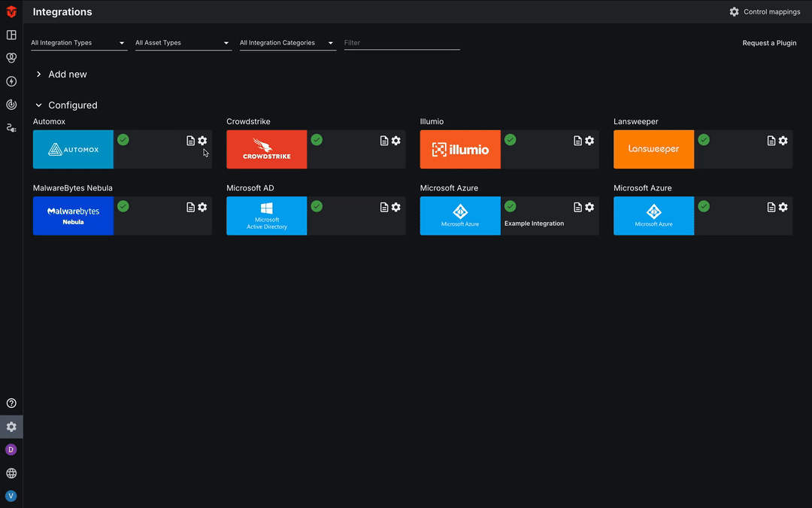
Task: Open the integrations plug sidebar icon
Action: (11, 128)
